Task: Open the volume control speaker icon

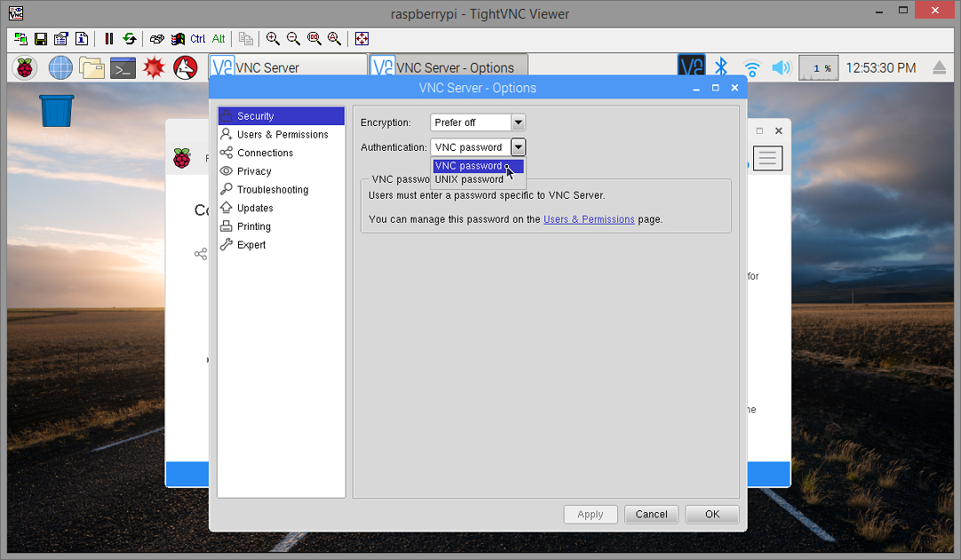Action: 782,67
